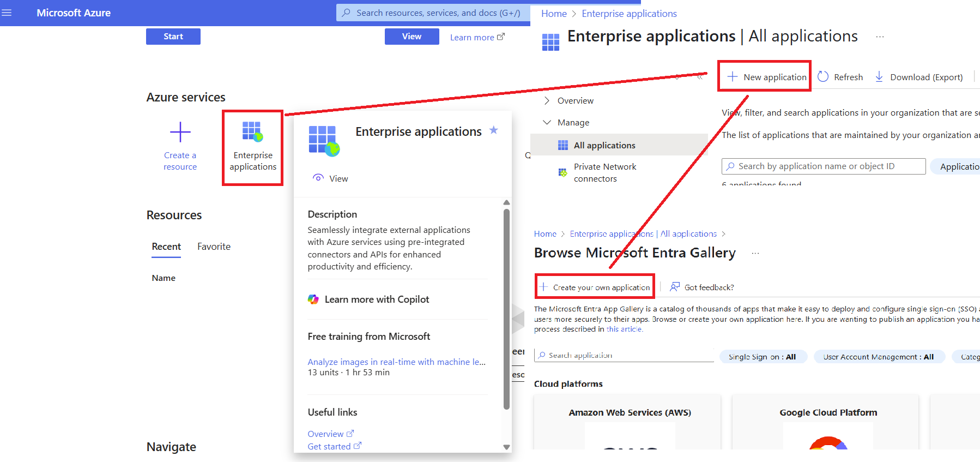Click Home breadcrumb in Entra Gallery pane

pyautogui.click(x=545, y=234)
